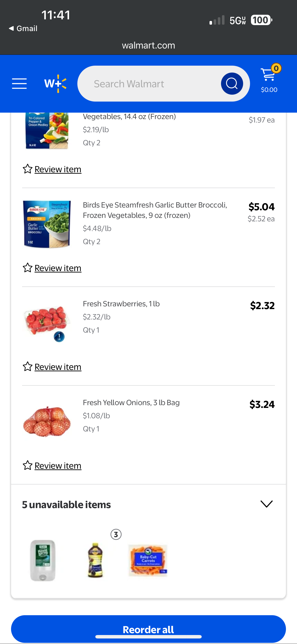Review the Fresh Strawberries item
The image size is (297, 644).
point(58,367)
